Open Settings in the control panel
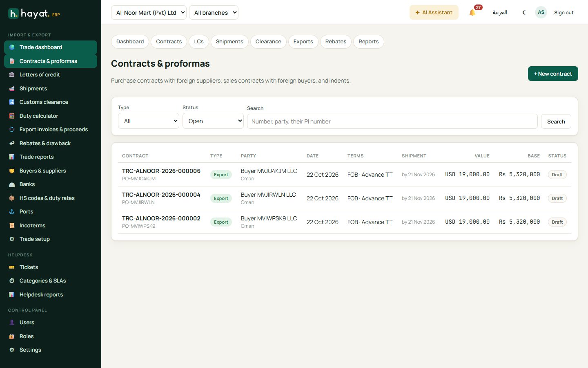Image resolution: width=588 pixels, height=368 pixels. 51,350
